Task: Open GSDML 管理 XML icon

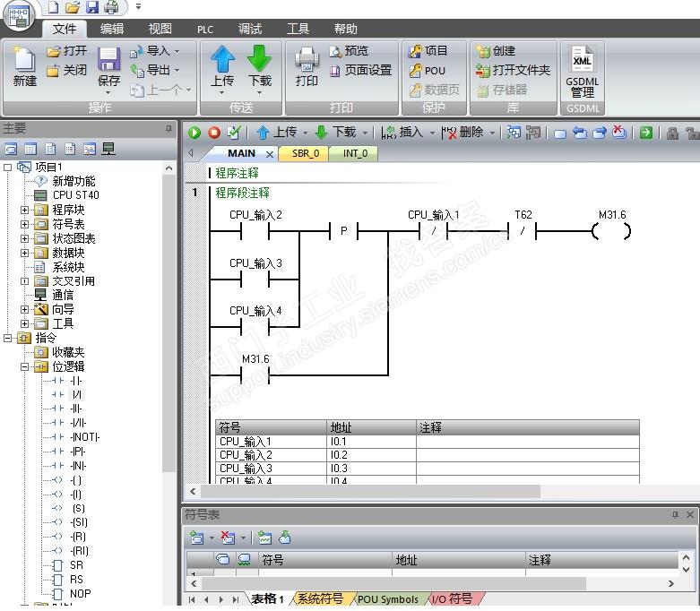Action: click(582, 59)
